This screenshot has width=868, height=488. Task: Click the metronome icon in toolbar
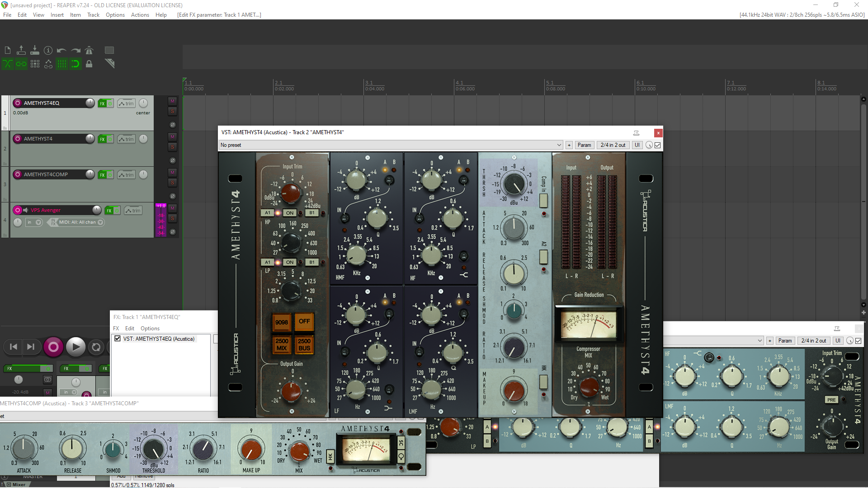pos(89,50)
